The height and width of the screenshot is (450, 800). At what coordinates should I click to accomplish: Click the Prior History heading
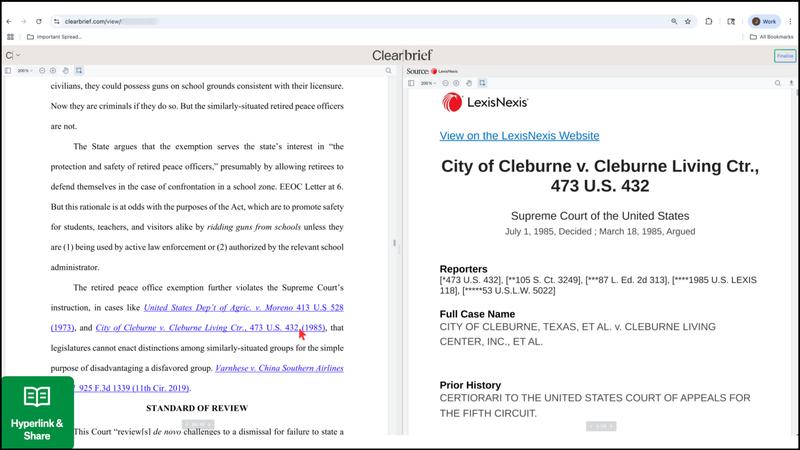470,385
